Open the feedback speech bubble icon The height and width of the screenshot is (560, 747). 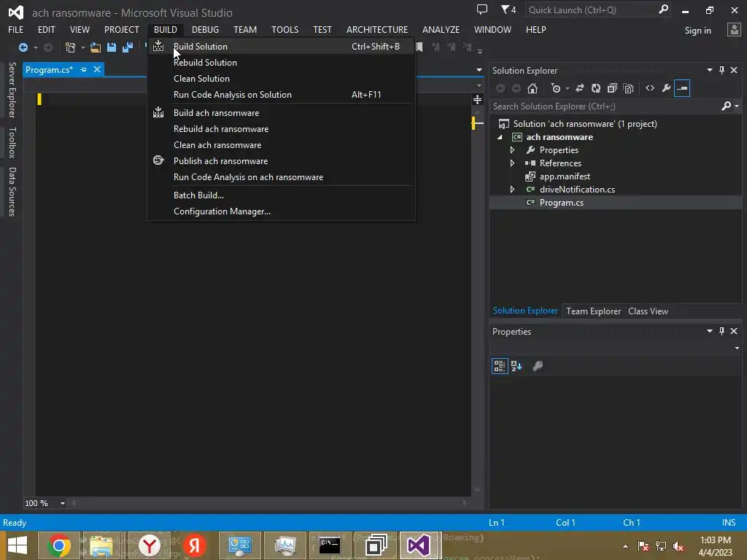coord(482,9)
